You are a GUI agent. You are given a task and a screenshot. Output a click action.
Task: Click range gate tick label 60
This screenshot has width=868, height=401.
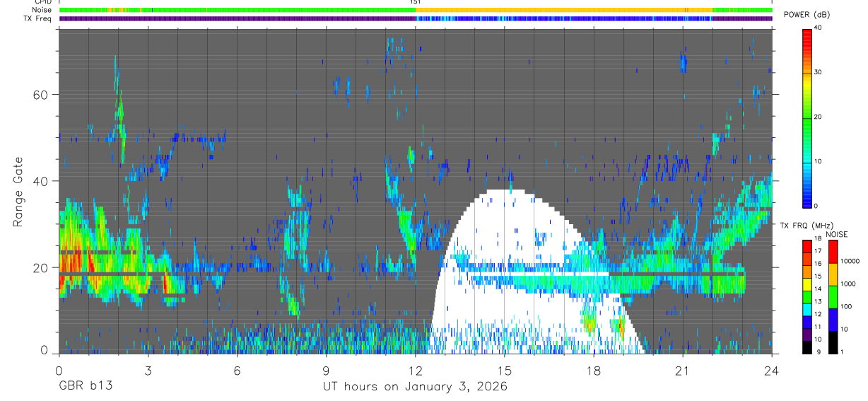click(42, 94)
